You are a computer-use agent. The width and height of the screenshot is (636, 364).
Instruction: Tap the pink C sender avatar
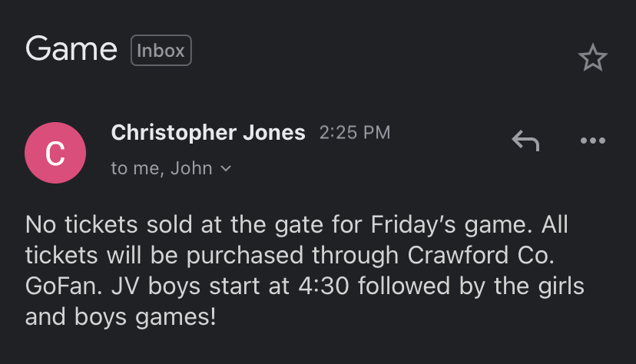55,153
